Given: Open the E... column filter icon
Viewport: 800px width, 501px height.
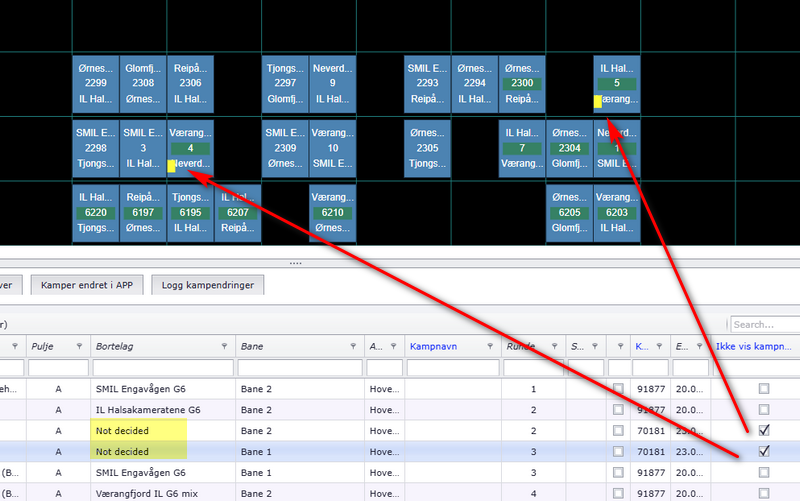Looking at the screenshot, I should click(699, 346).
